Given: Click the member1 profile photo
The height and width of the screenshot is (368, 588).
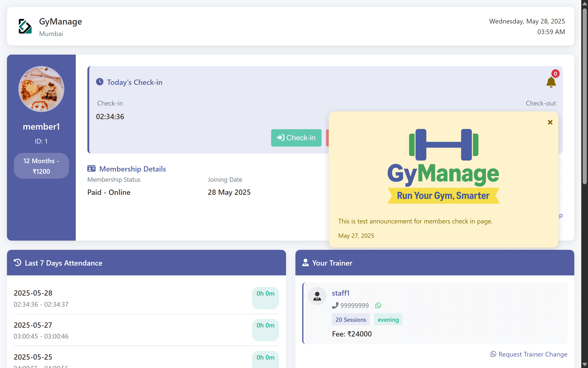Looking at the screenshot, I should point(41,89).
